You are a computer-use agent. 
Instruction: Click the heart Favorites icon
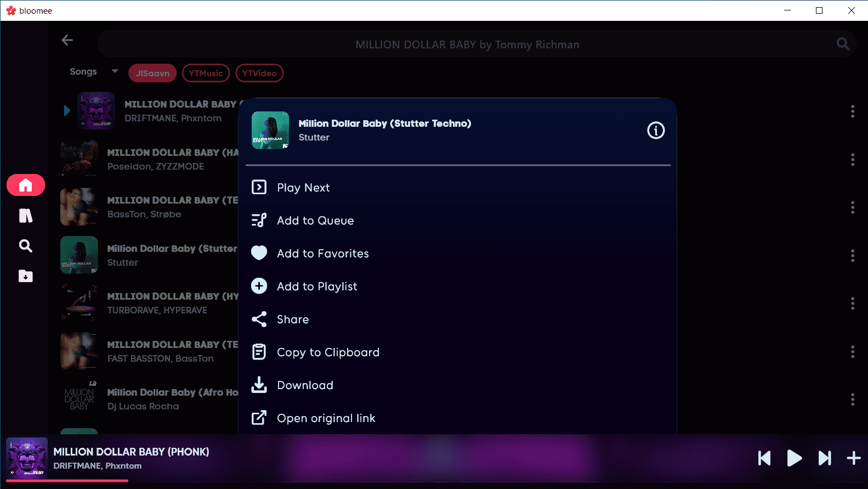[x=259, y=253]
